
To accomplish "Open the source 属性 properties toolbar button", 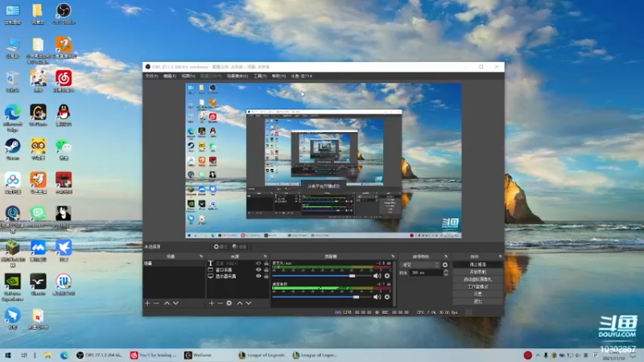I will [220, 247].
